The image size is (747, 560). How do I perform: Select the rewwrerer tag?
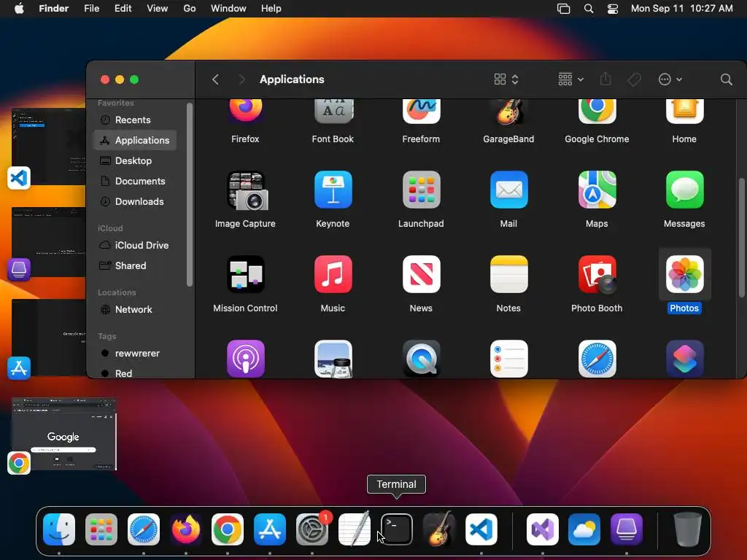click(135, 354)
